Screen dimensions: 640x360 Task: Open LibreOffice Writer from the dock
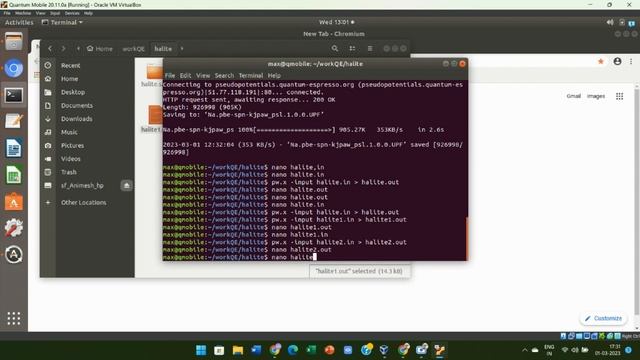click(x=13, y=148)
